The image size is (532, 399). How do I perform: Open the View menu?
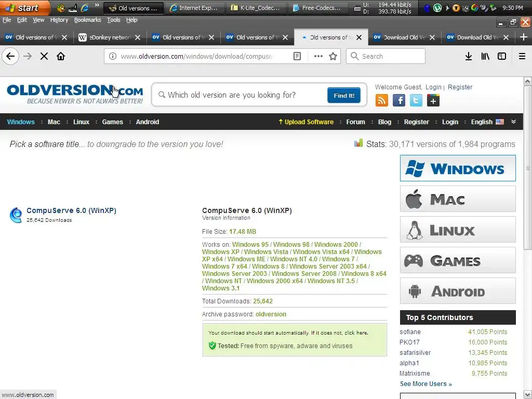click(x=38, y=20)
